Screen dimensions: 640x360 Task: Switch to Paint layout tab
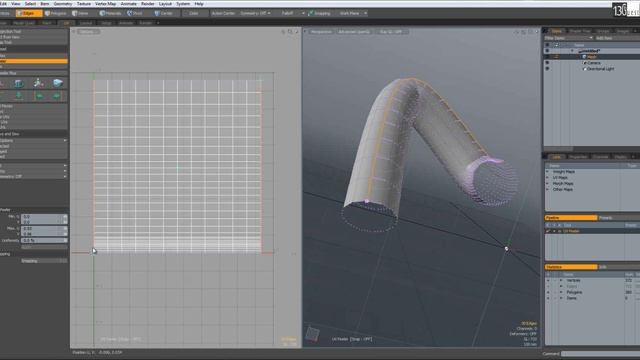[x=47, y=23]
